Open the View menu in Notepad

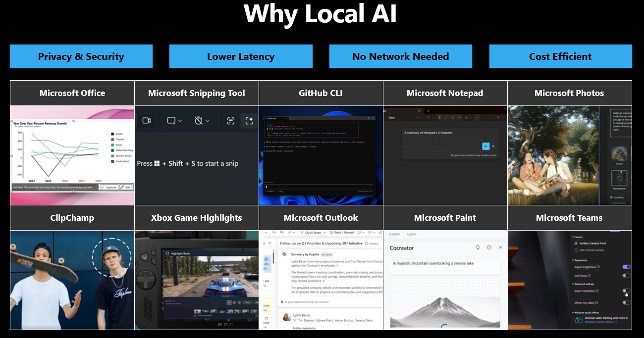coord(391,118)
